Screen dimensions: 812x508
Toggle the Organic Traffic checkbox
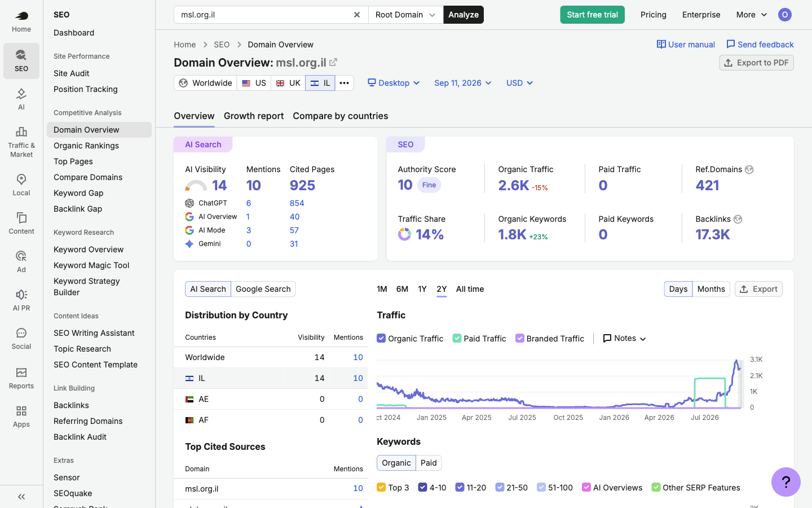[x=381, y=339]
